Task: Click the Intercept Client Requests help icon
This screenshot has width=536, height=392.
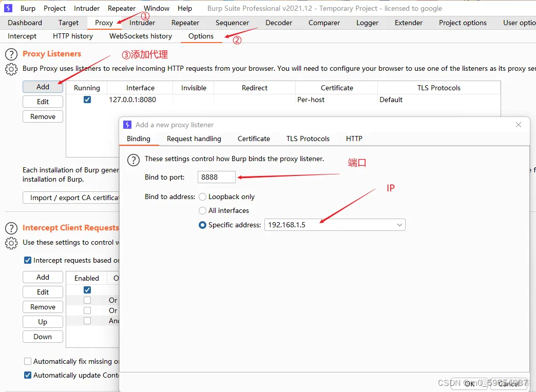Action: pos(11,228)
